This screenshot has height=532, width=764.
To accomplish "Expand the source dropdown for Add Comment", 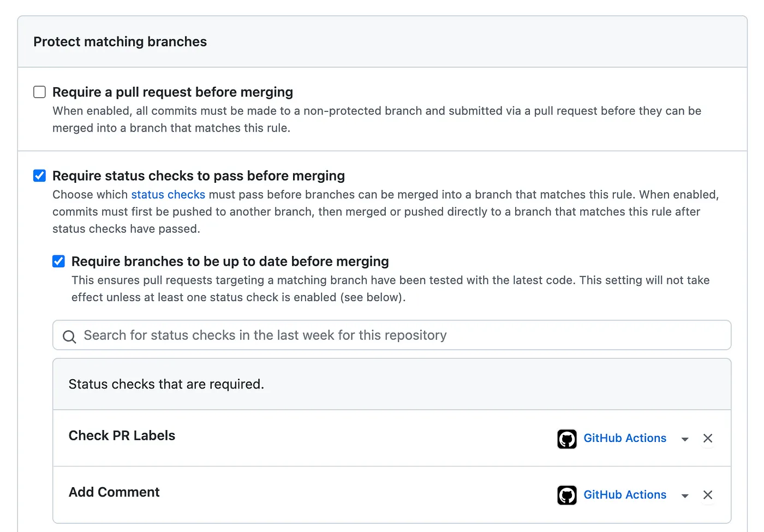I will point(685,496).
